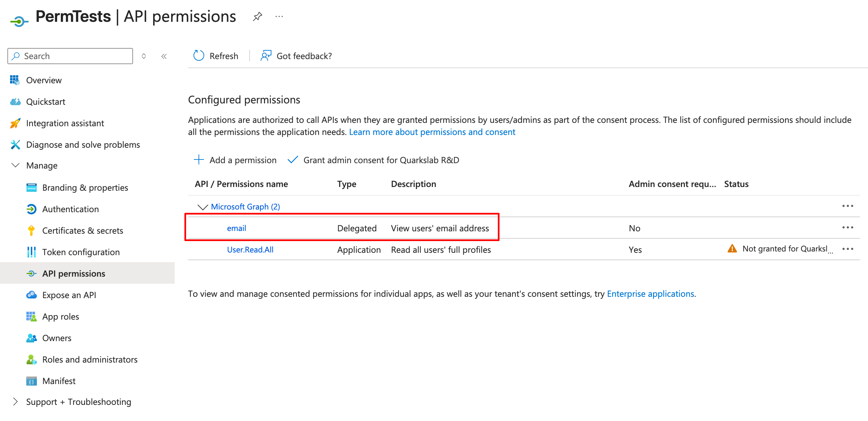
Task: Select the API permissions icon
Action: point(31,273)
